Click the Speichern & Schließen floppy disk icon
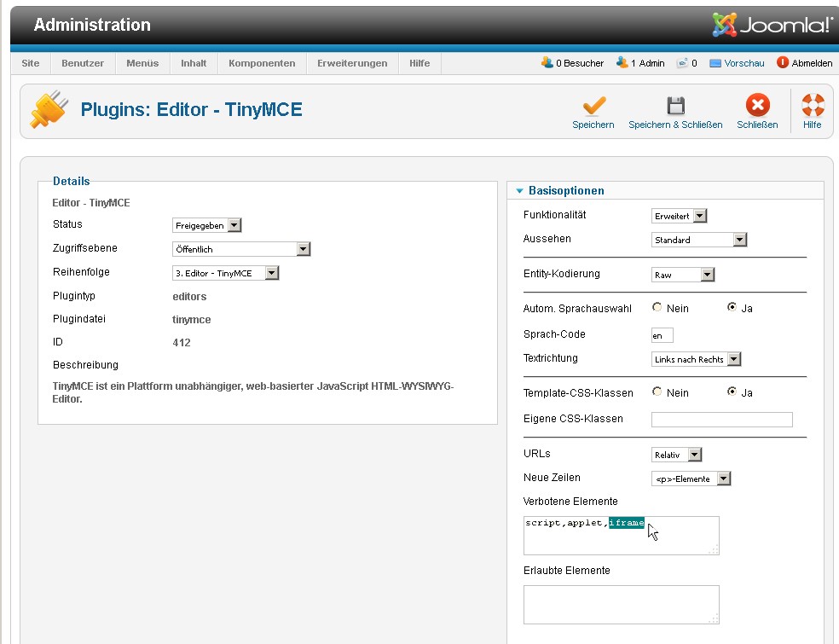Screen dimensions: 839x644 [x=675, y=106]
